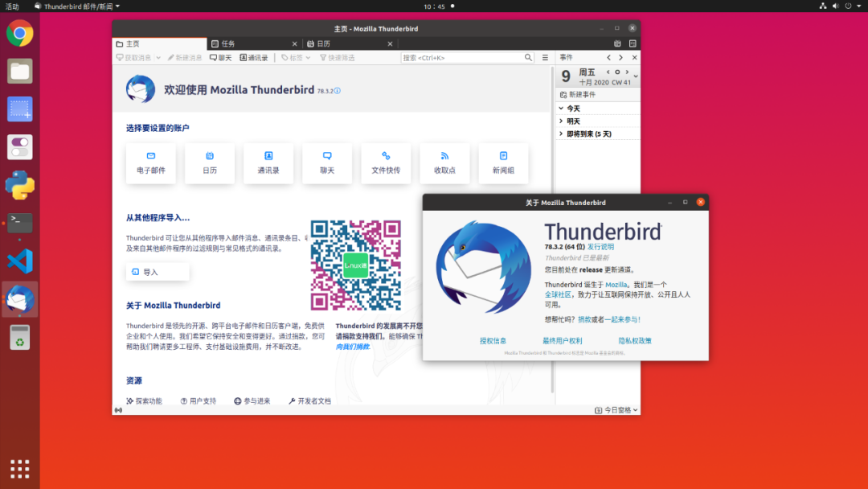
Task: Open End-User Rights (最终用户权利) link
Action: point(563,341)
